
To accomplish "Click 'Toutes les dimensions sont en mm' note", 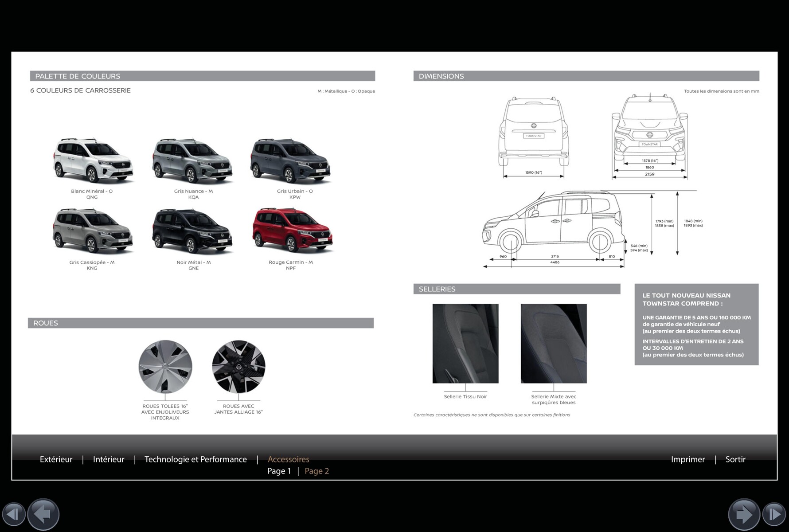I will (x=722, y=91).
